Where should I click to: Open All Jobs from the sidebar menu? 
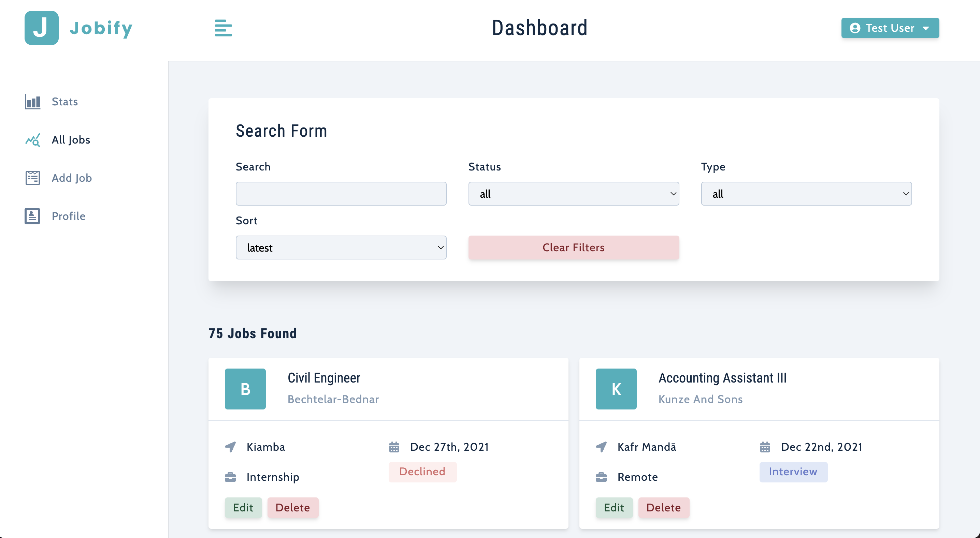tap(71, 140)
